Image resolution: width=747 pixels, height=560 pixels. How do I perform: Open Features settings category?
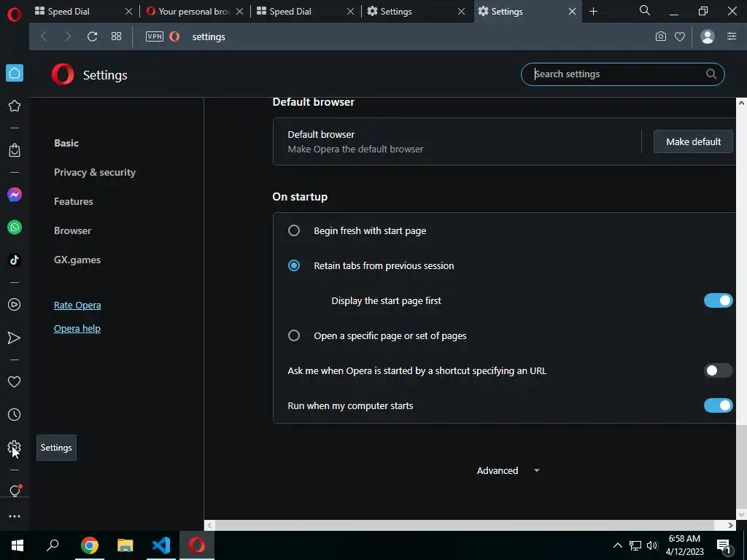pos(74,201)
